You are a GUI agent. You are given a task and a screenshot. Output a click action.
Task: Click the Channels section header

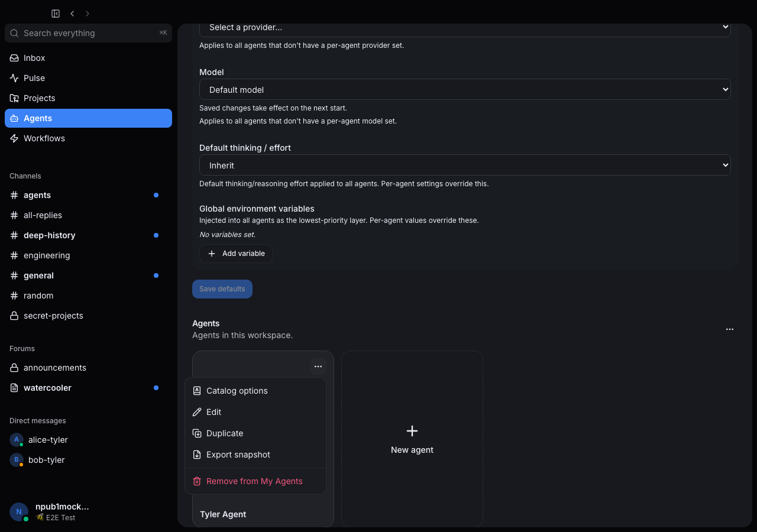tap(25, 176)
